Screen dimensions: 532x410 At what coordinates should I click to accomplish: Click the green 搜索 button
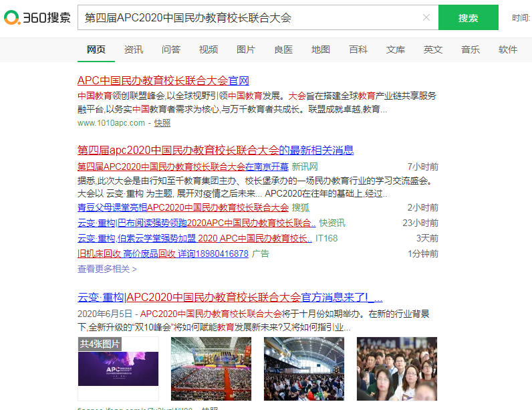click(468, 18)
